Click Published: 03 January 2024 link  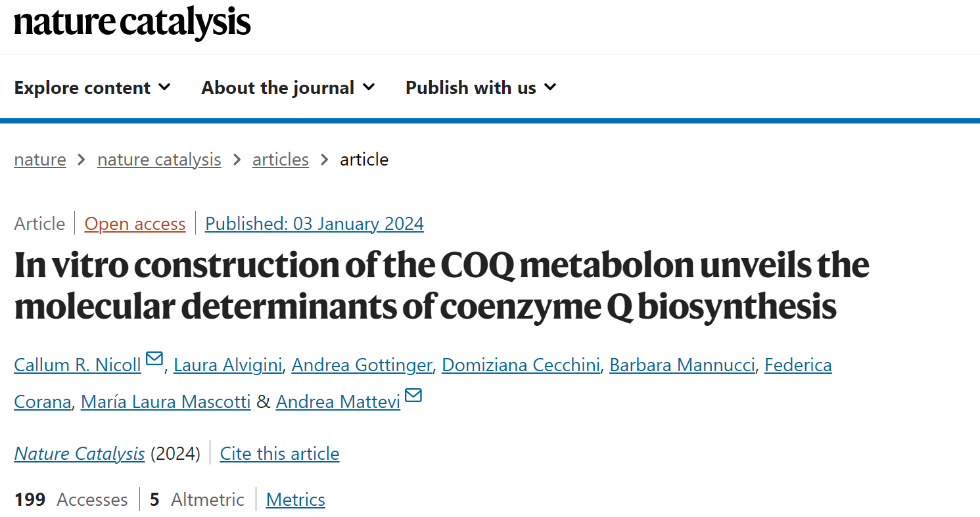[x=315, y=224]
